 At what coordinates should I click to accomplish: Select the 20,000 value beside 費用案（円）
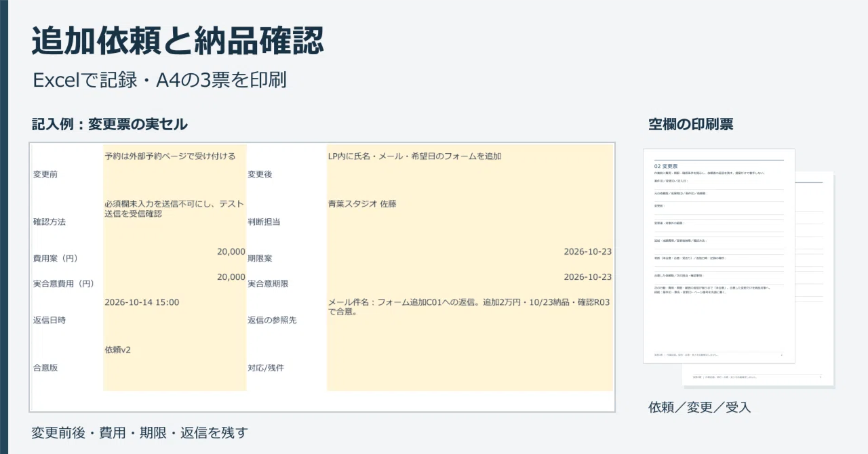[x=231, y=251]
